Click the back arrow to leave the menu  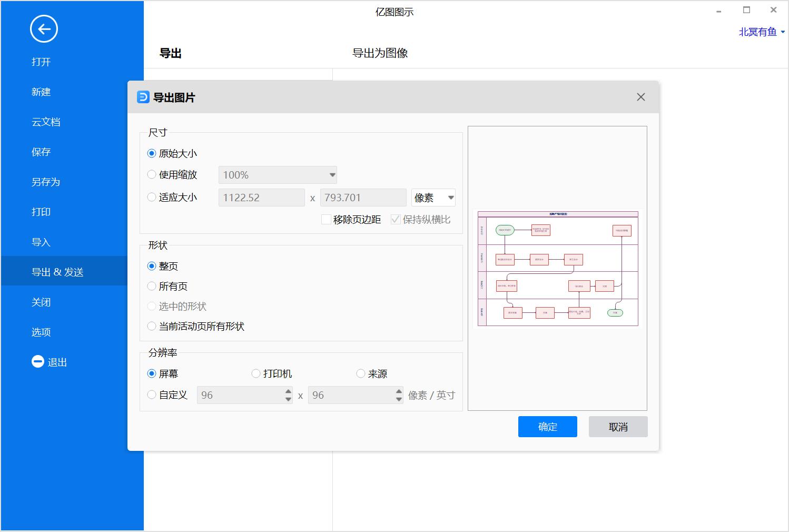click(x=44, y=29)
